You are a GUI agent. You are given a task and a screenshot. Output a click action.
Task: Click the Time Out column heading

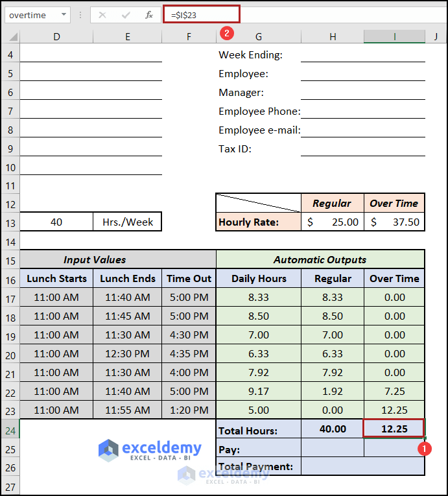pos(189,278)
